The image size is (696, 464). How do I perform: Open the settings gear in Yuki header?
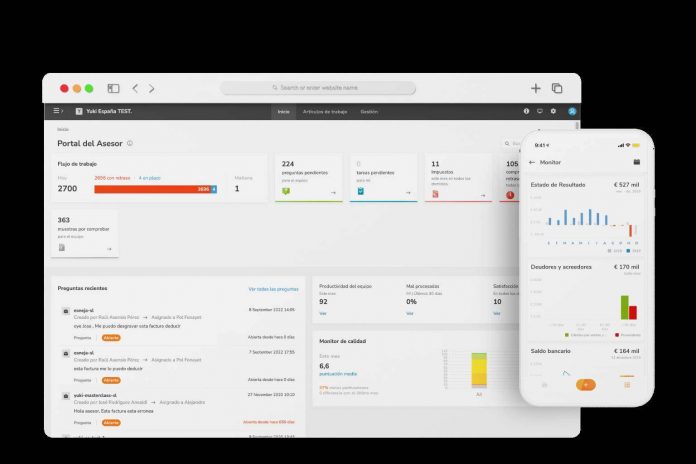point(553,111)
